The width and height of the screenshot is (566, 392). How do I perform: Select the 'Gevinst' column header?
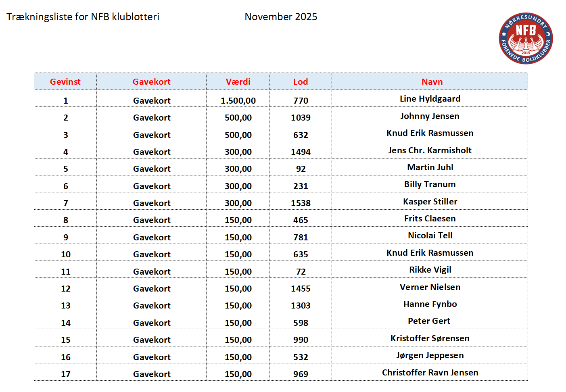[65, 82]
